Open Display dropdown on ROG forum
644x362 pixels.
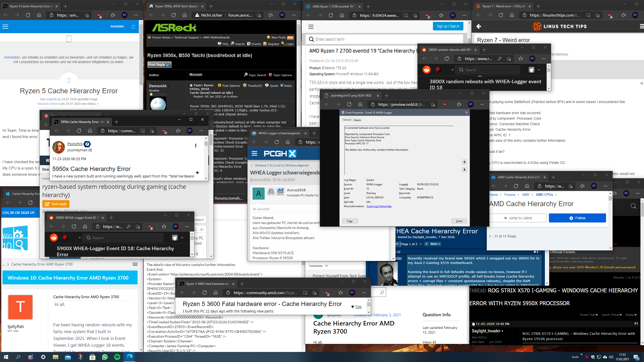[x=631, y=315]
